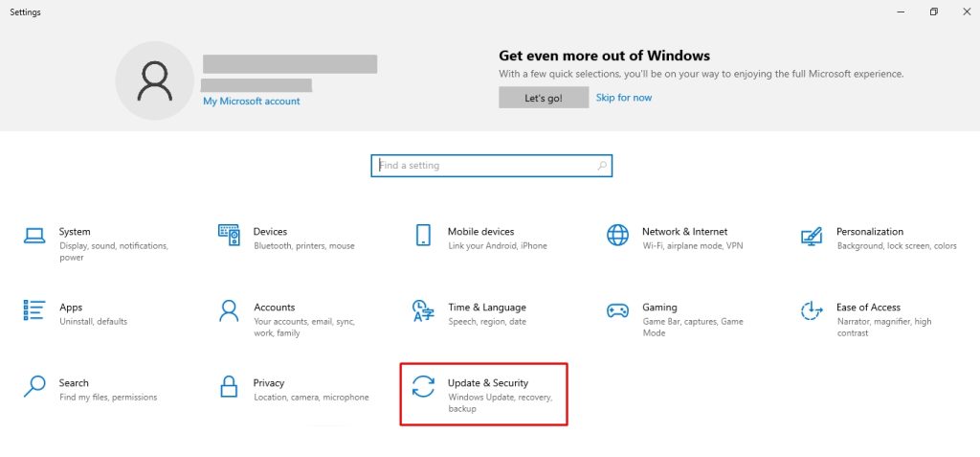The image size is (980, 457).
Task: Minimize the Settings window
Action: click(902, 11)
